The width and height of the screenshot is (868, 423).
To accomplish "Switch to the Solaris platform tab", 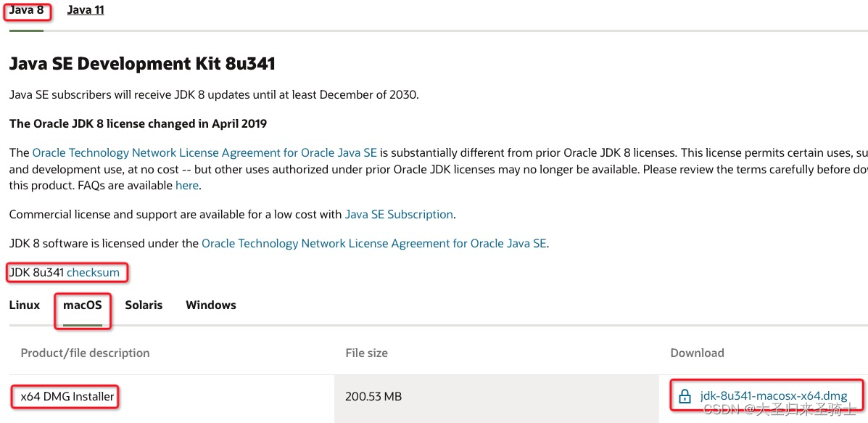I will pos(144,305).
